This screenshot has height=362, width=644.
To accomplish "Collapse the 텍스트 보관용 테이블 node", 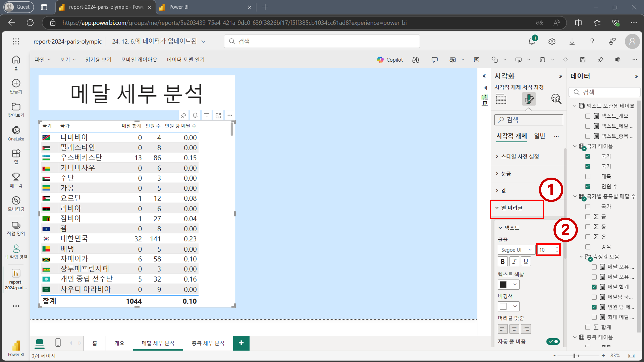I will tap(574, 106).
